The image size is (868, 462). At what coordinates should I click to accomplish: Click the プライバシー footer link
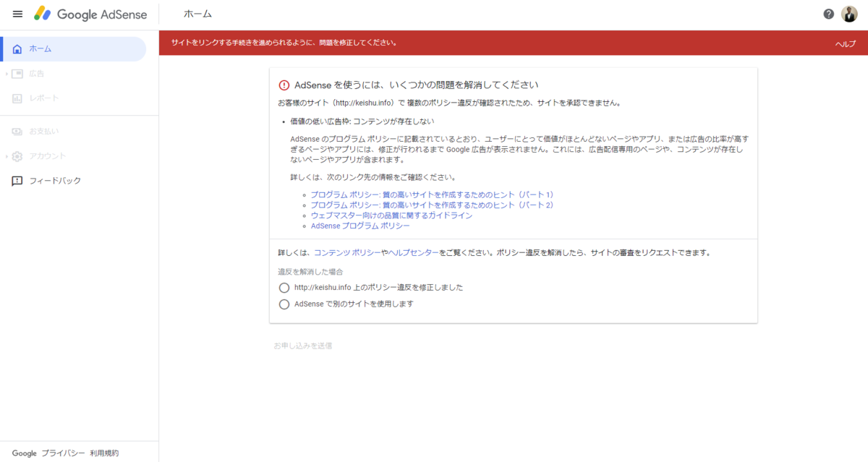pos(63,453)
